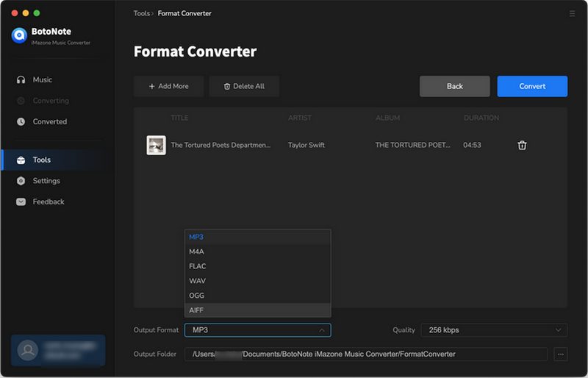
Task: Delete The Tortured Poets track via trash icon
Action: coord(522,146)
